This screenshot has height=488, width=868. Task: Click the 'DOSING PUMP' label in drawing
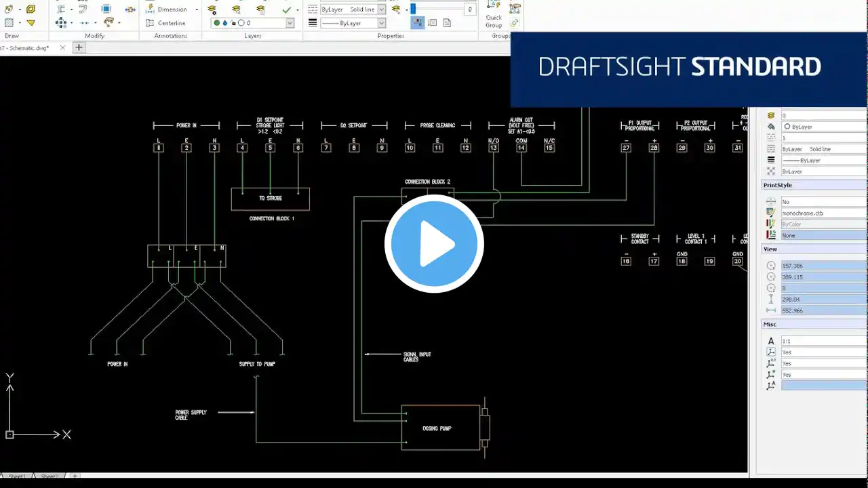tap(437, 428)
